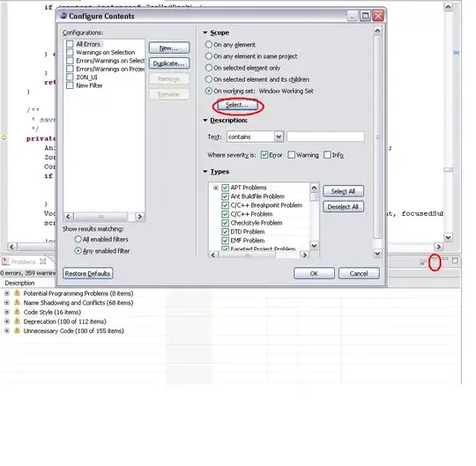Collapse the Description section
The width and height of the screenshot is (476, 466).
[205, 121]
